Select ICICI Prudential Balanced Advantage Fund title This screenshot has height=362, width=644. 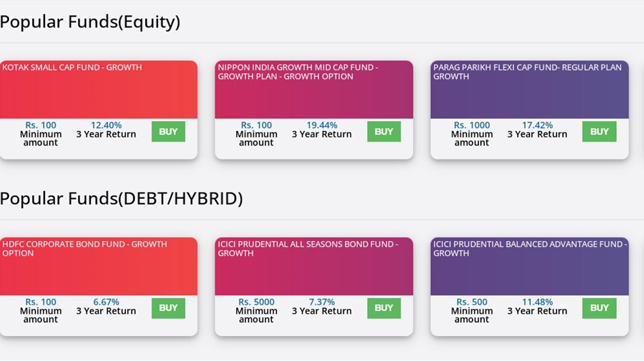pyautogui.click(x=530, y=248)
